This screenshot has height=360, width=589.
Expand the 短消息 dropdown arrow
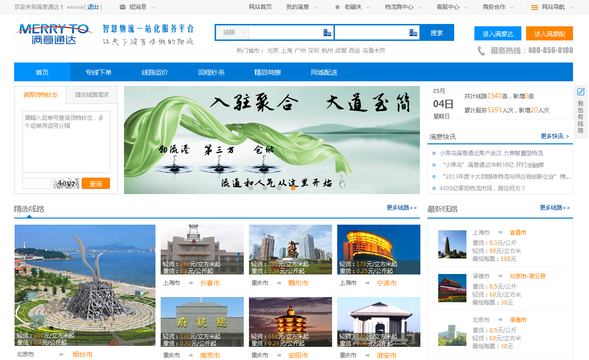[153, 7]
